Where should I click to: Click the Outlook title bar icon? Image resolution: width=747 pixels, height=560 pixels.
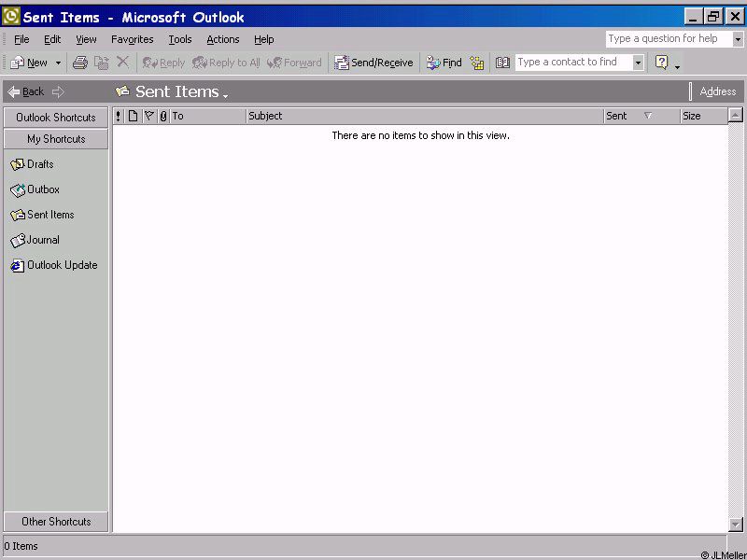point(11,17)
